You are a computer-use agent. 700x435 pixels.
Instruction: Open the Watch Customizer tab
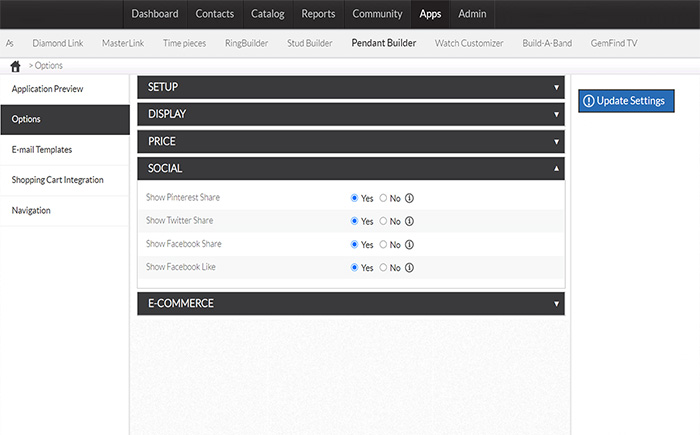click(x=469, y=43)
